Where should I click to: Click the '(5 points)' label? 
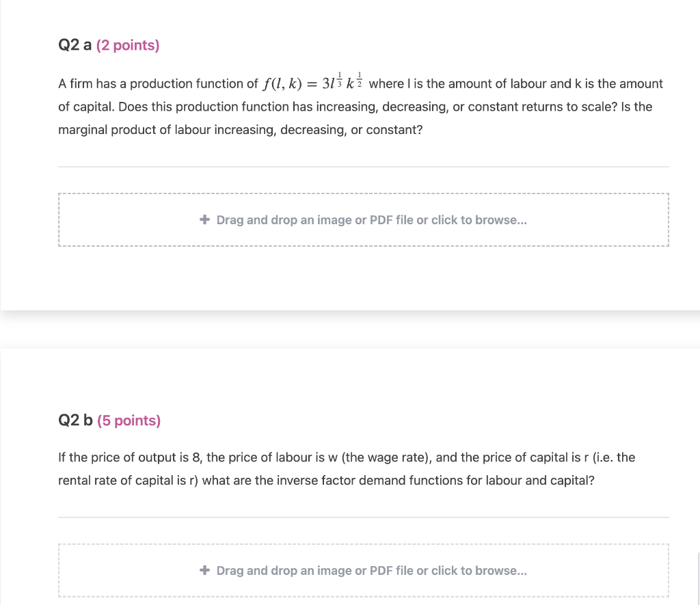click(129, 420)
